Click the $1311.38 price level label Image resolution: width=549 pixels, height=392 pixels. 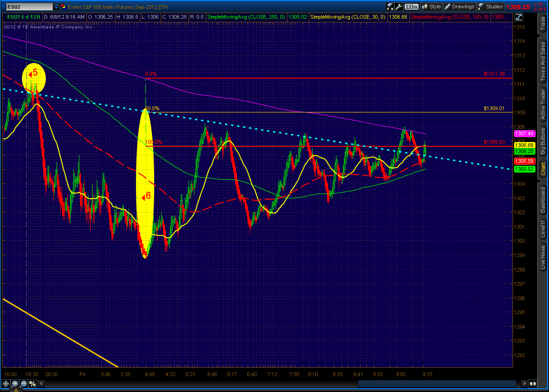[494, 74]
